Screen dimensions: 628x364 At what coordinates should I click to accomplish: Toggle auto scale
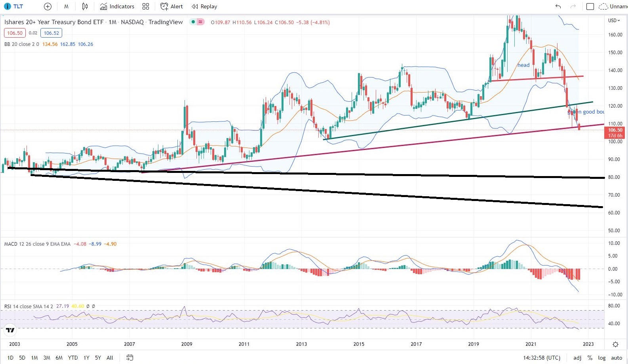[617, 358]
